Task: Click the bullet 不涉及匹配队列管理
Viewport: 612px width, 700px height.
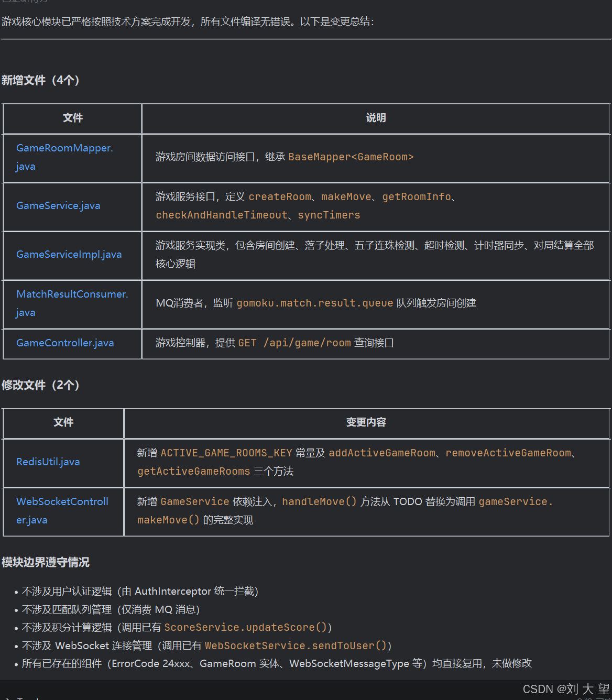Action: pos(111,610)
